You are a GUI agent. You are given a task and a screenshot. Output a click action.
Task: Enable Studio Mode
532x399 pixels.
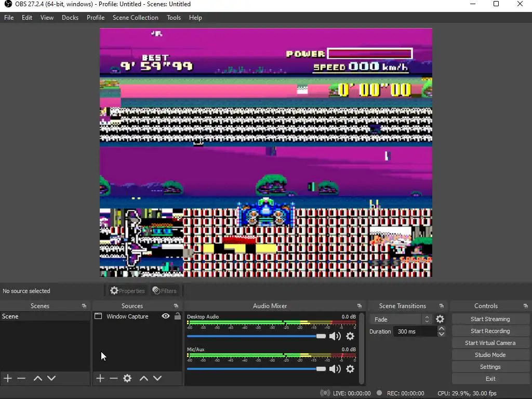pyautogui.click(x=490, y=354)
